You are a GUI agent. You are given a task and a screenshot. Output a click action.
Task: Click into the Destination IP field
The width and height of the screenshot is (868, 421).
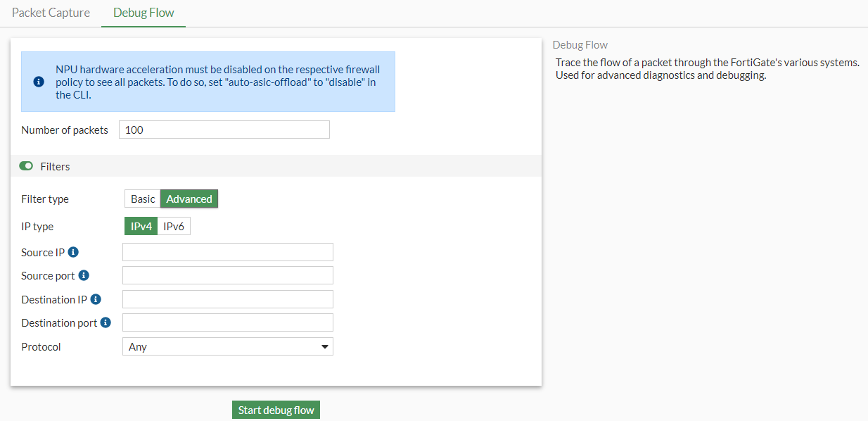(x=227, y=299)
